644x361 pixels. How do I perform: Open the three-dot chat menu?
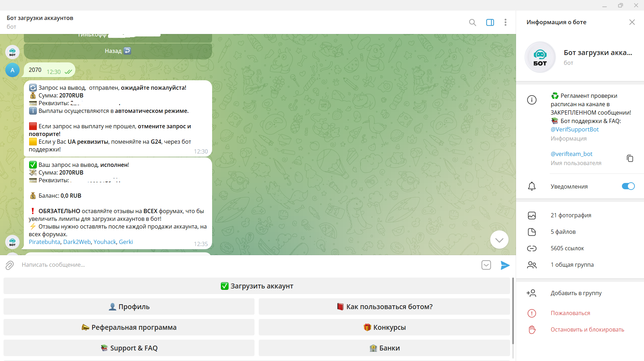coord(505,22)
